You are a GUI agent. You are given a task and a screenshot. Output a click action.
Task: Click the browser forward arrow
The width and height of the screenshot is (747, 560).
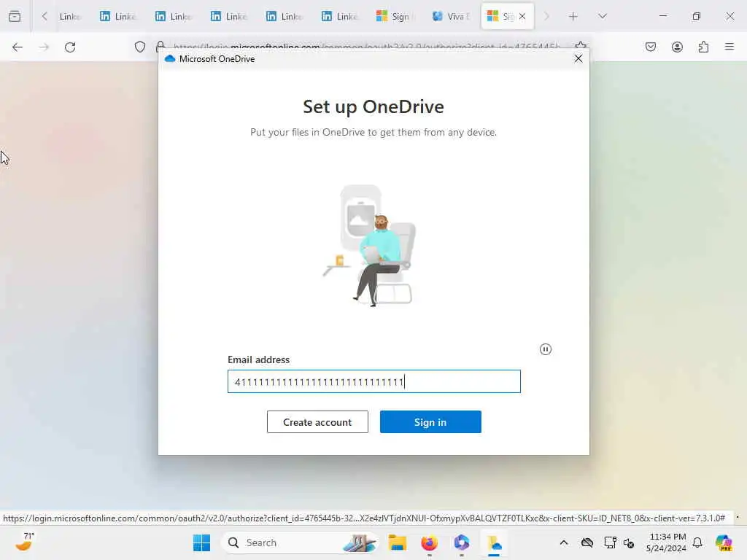click(x=44, y=47)
